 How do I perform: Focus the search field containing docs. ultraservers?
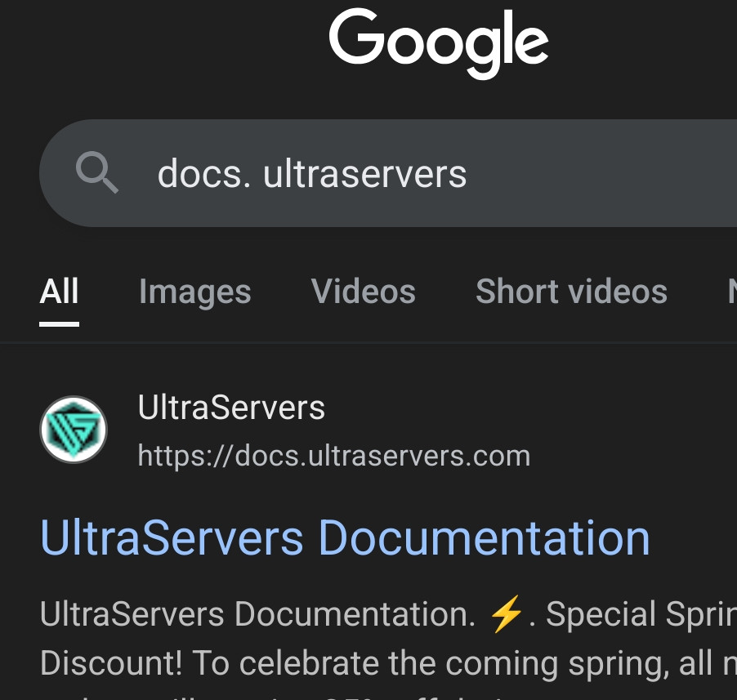388,173
